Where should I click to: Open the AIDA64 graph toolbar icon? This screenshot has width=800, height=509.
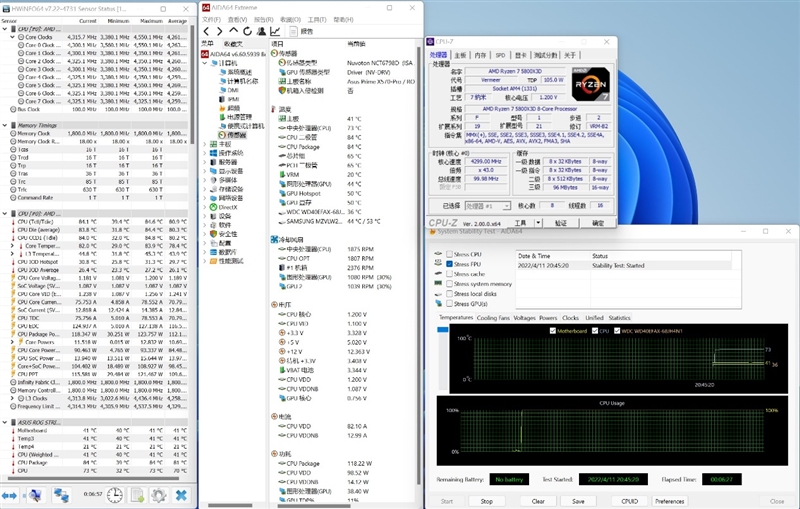(275, 32)
